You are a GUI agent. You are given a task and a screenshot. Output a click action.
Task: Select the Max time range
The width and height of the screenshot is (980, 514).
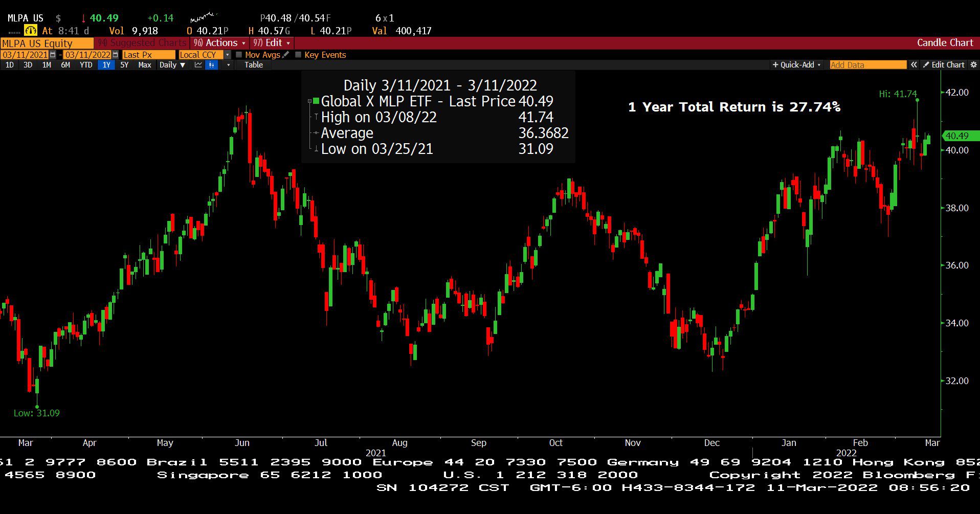pos(145,65)
